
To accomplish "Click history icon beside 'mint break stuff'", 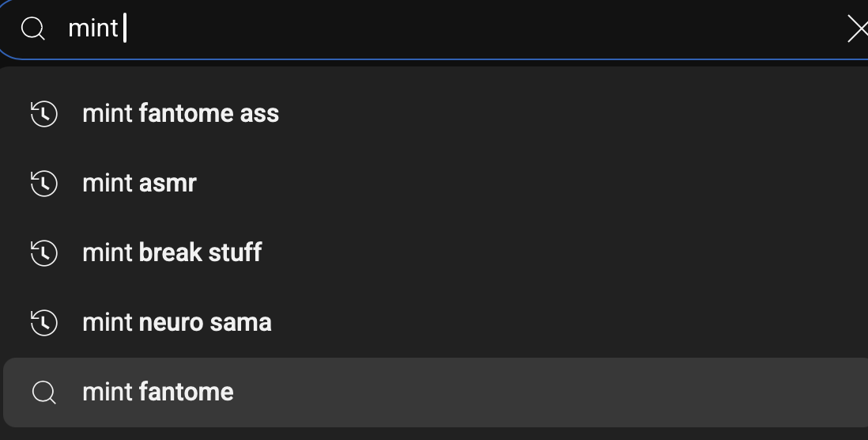I will [x=43, y=253].
